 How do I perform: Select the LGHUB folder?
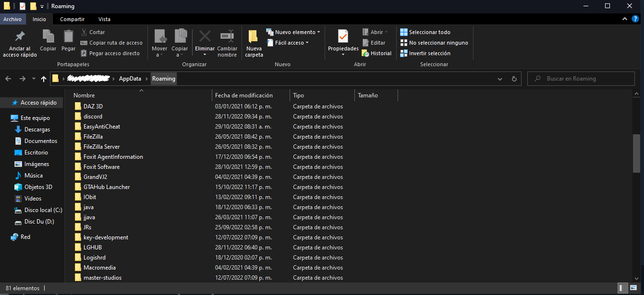point(93,248)
